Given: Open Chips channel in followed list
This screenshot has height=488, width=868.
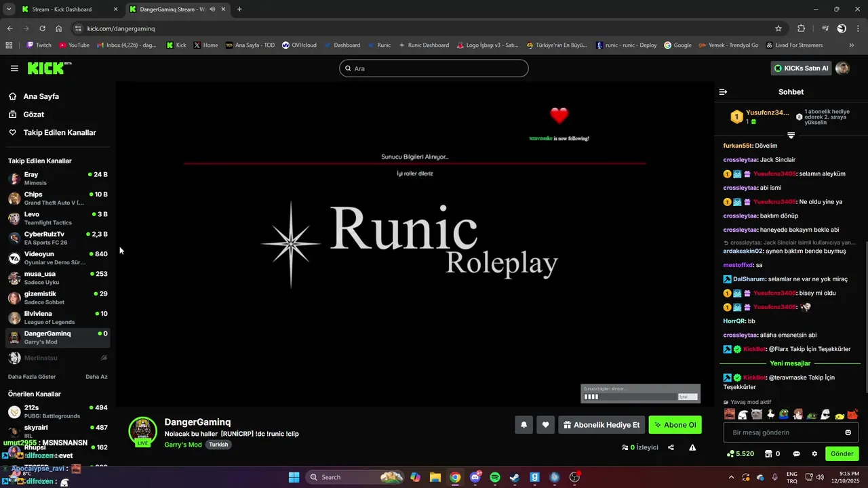Looking at the screenshot, I should [x=58, y=198].
